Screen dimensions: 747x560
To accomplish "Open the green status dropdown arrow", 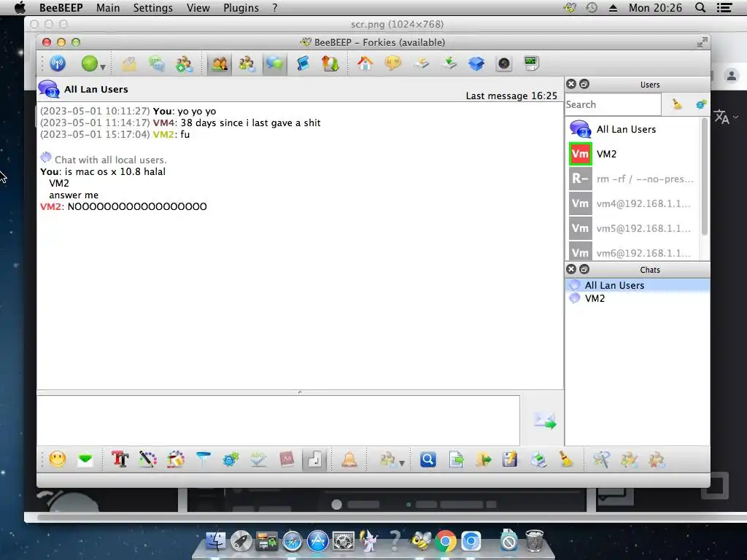I will click(102, 67).
